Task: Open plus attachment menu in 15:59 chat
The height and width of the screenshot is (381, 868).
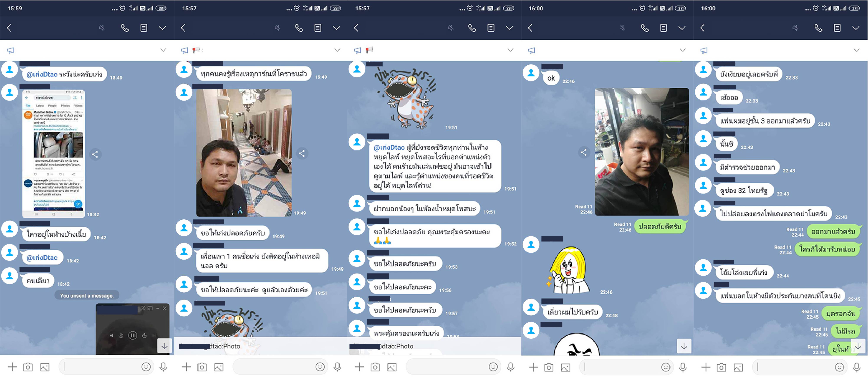Action: (x=12, y=367)
